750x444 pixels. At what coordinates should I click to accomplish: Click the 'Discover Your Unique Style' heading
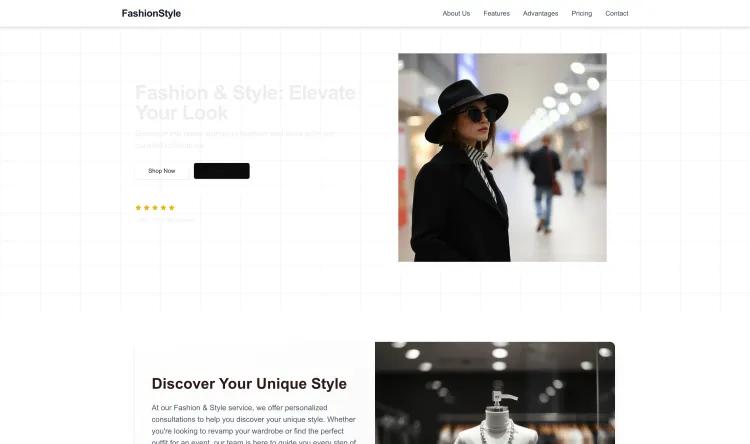249,384
